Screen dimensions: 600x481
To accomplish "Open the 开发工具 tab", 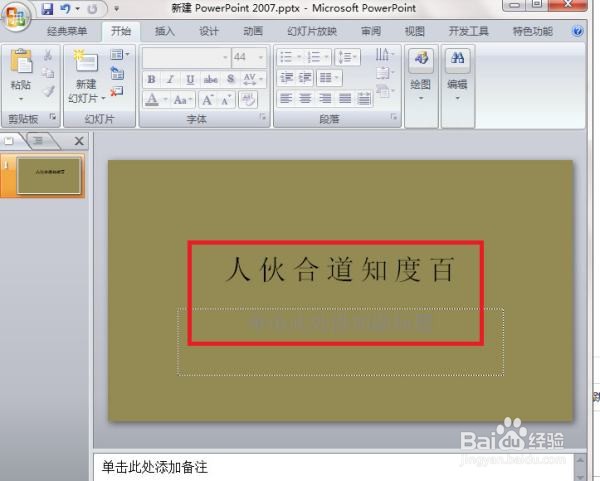I will pyautogui.click(x=468, y=31).
